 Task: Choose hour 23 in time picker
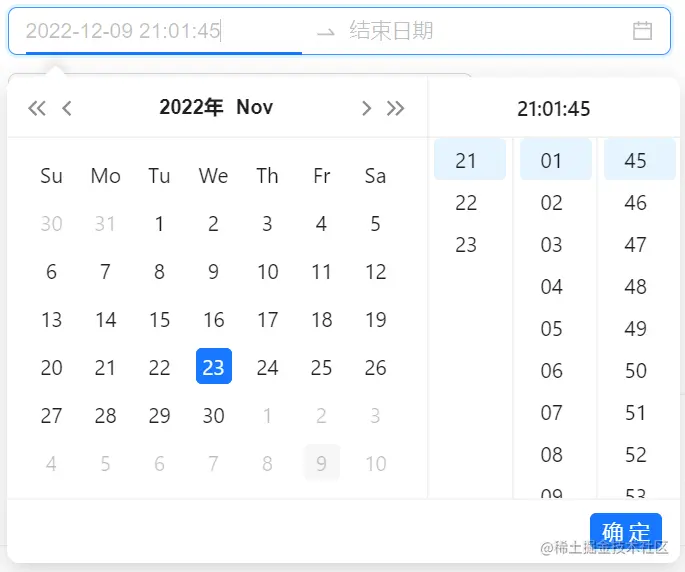[466, 245]
